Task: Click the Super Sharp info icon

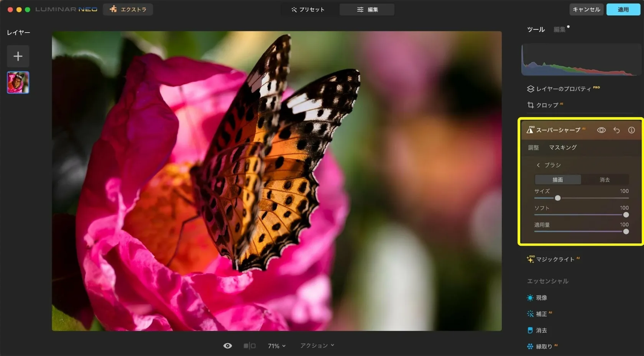Action: pyautogui.click(x=631, y=130)
